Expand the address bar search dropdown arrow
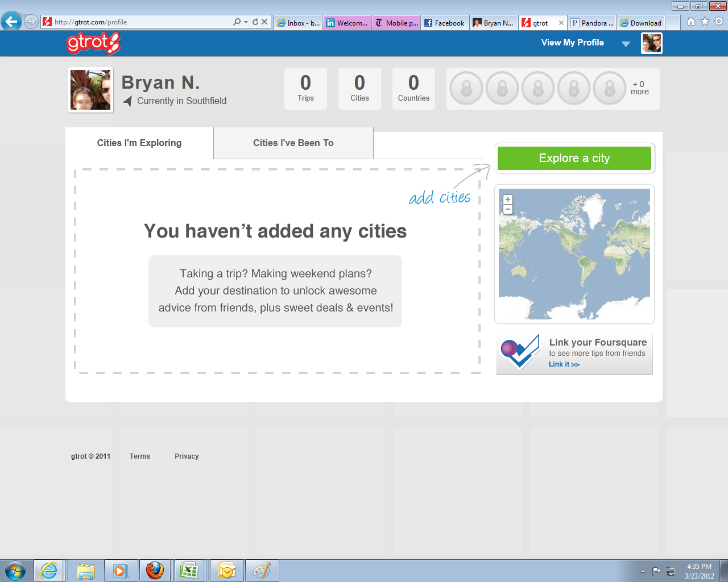728x582 pixels. point(246,22)
